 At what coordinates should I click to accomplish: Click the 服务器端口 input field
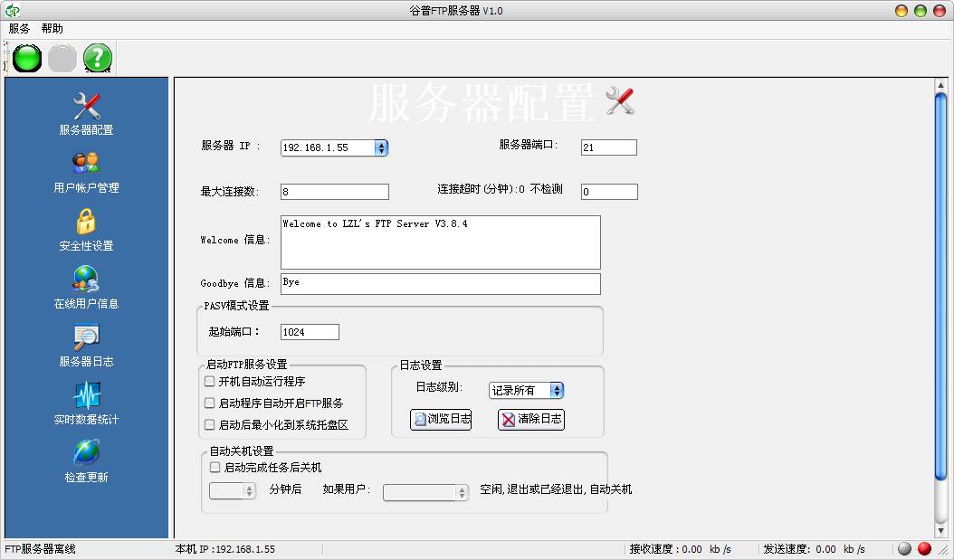point(608,147)
